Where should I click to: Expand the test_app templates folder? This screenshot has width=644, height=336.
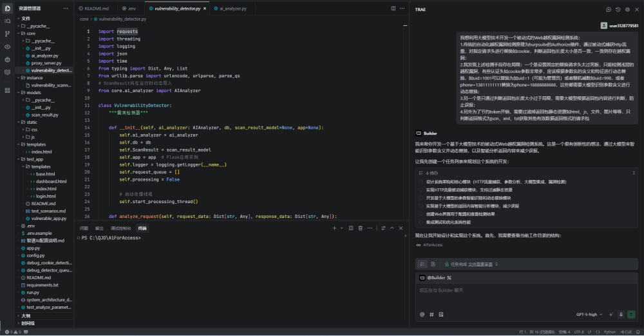(x=40, y=166)
